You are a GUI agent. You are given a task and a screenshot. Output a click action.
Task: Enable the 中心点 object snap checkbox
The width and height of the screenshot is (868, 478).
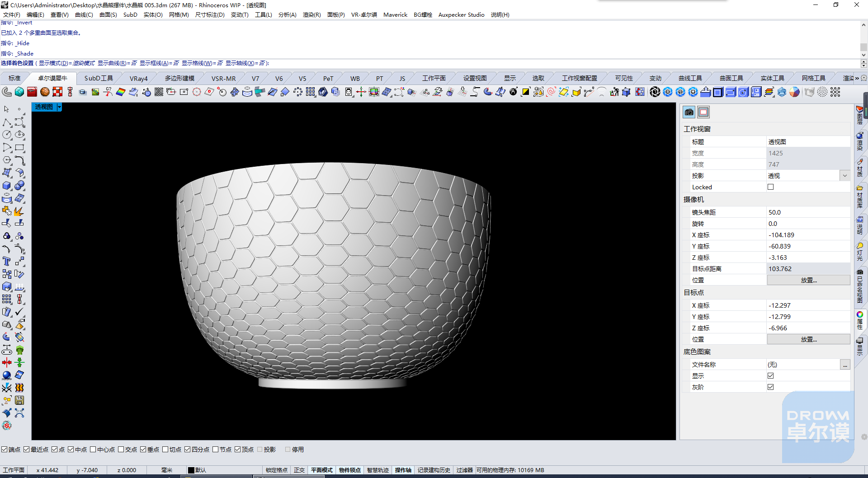click(x=93, y=450)
